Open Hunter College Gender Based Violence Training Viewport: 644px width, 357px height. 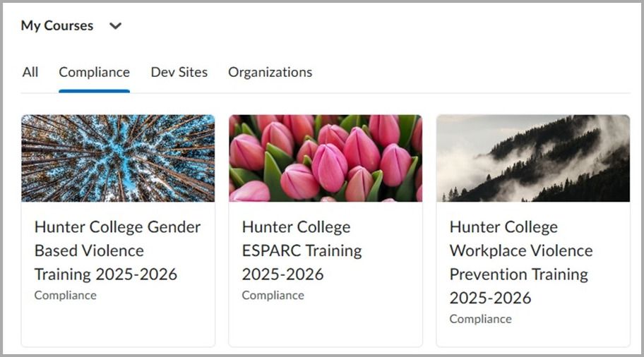pos(117,250)
